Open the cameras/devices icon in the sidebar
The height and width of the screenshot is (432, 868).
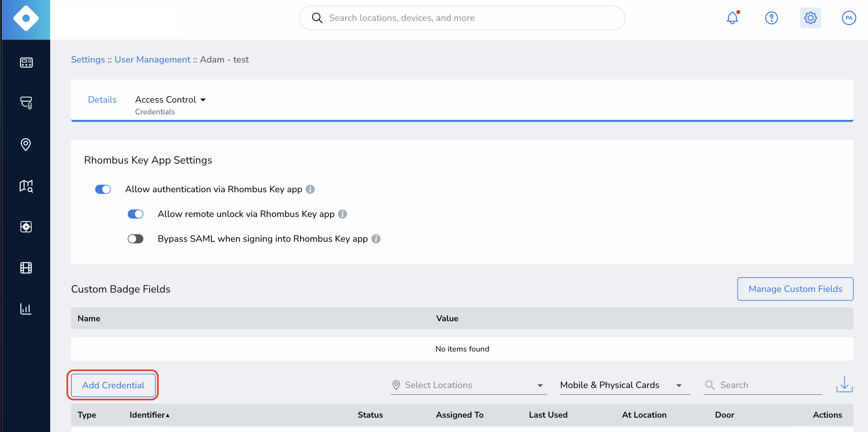pyautogui.click(x=26, y=103)
